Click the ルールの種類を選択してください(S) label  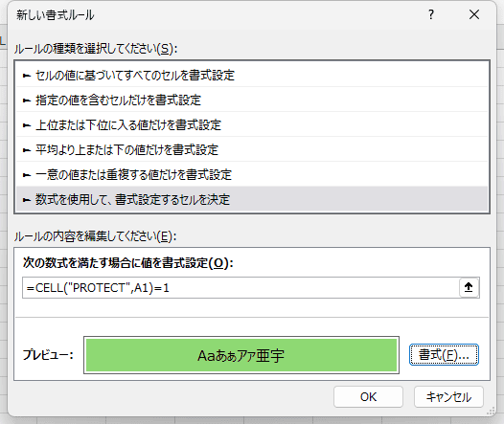click(96, 49)
